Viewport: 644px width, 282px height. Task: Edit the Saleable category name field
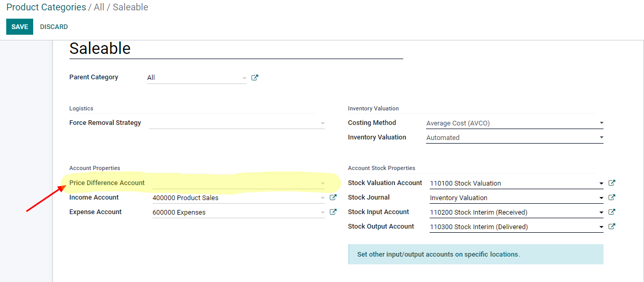pos(236,49)
